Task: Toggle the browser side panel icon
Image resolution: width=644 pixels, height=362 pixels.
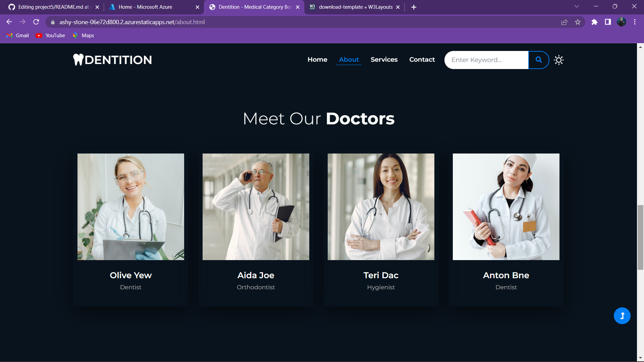Action: click(x=608, y=22)
